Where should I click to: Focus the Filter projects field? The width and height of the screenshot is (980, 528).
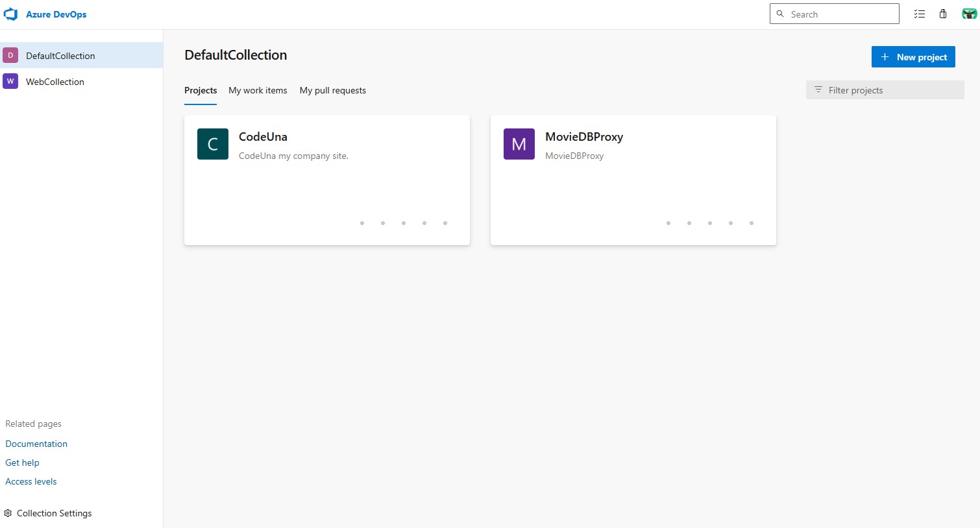tap(885, 90)
